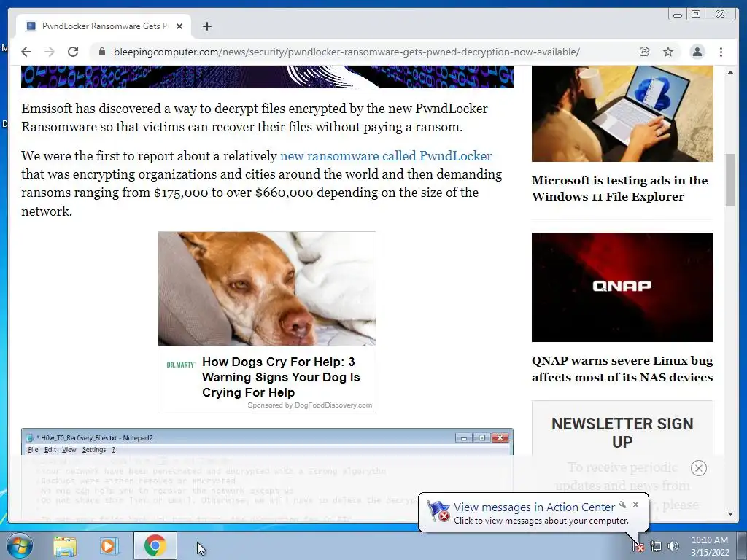This screenshot has height=560, width=747.
Task: Open the QNAP article thumbnail
Action: tap(622, 287)
